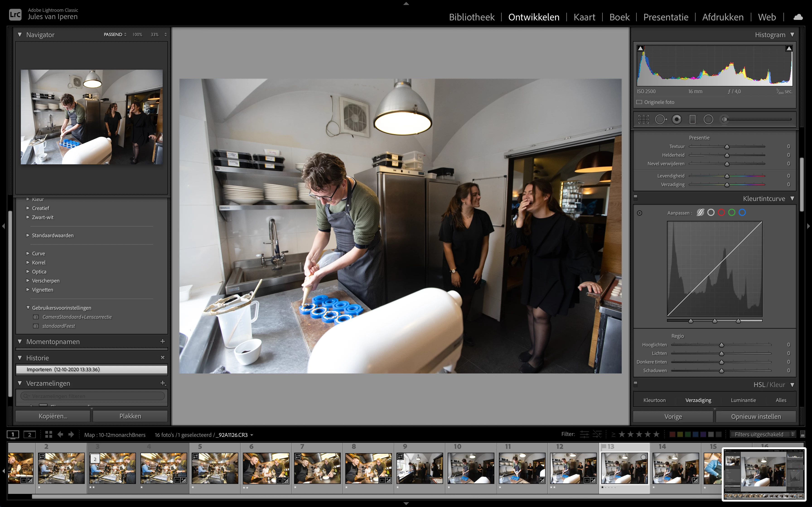This screenshot has height=507, width=812.
Task: Open grid view from filmstrip toolbar
Action: (x=49, y=435)
